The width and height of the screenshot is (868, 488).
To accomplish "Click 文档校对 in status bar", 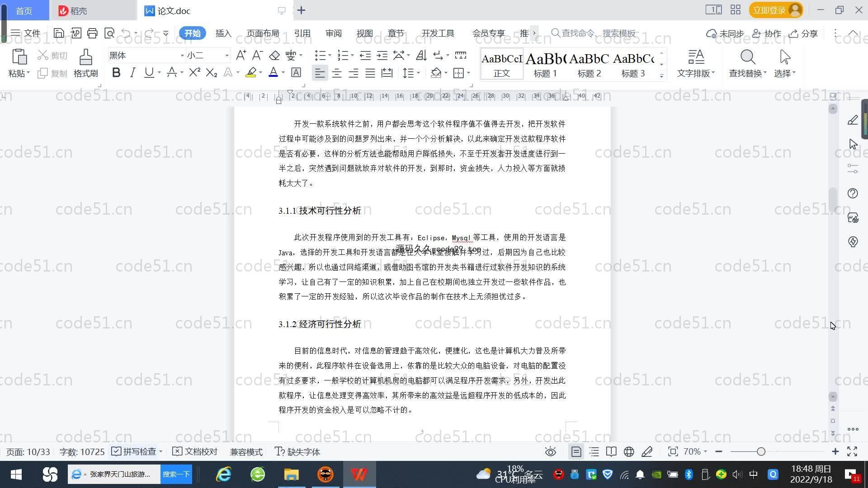I will (195, 451).
